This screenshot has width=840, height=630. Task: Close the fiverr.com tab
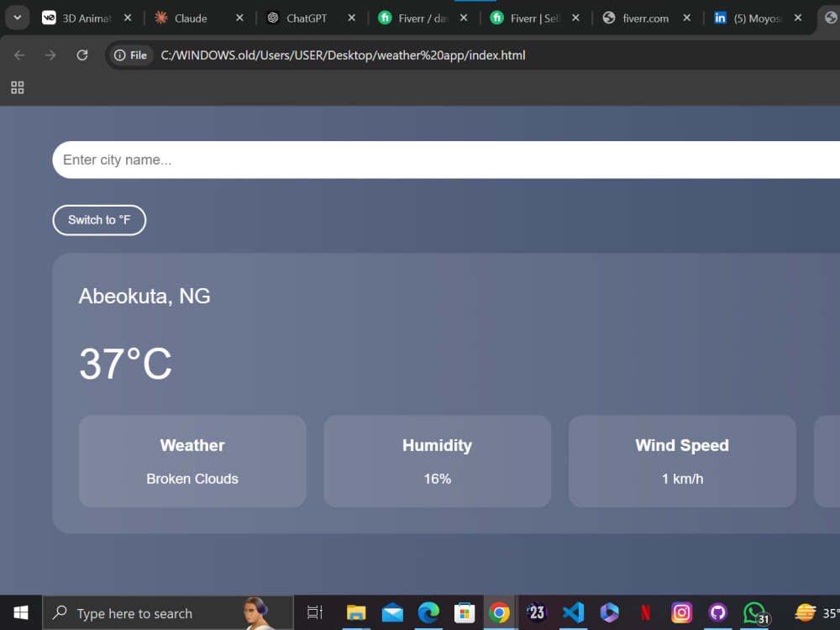tap(687, 18)
